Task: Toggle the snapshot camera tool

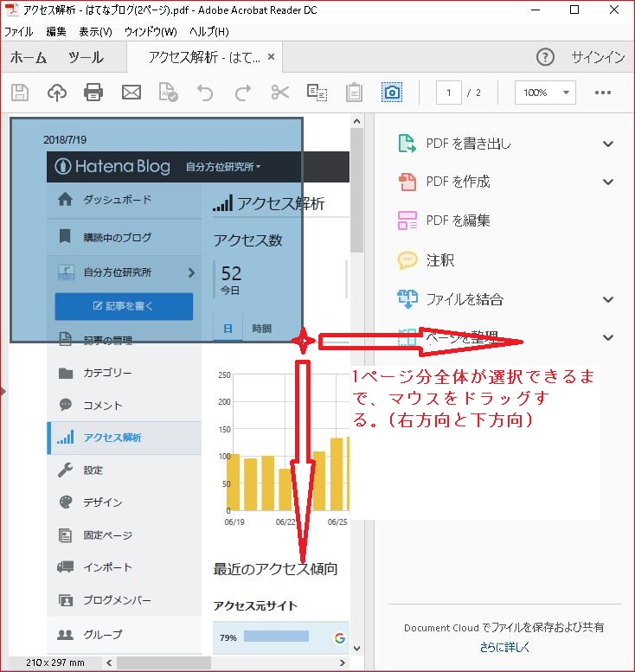Action: (x=392, y=93)
